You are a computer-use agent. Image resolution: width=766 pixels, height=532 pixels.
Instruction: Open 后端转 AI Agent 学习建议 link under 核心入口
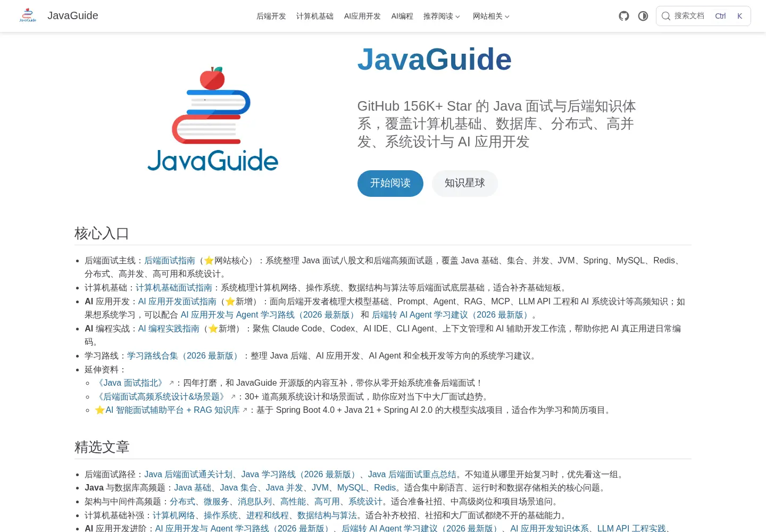click(x=452, y=315)
